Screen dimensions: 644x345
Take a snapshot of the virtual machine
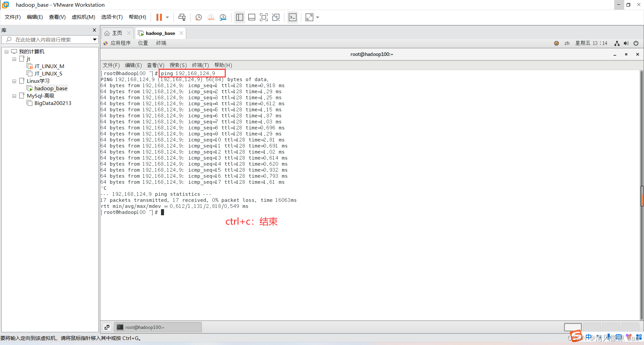(199, 17)
